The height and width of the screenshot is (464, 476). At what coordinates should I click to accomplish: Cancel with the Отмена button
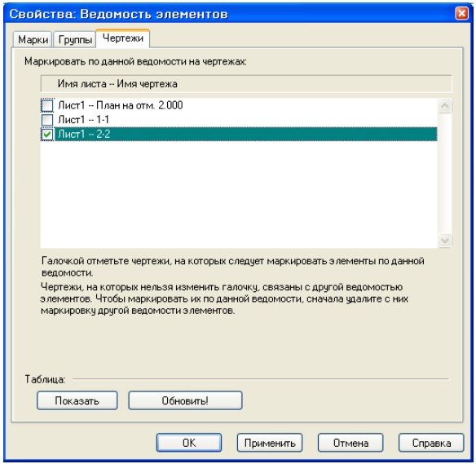(x=350, y=443)
